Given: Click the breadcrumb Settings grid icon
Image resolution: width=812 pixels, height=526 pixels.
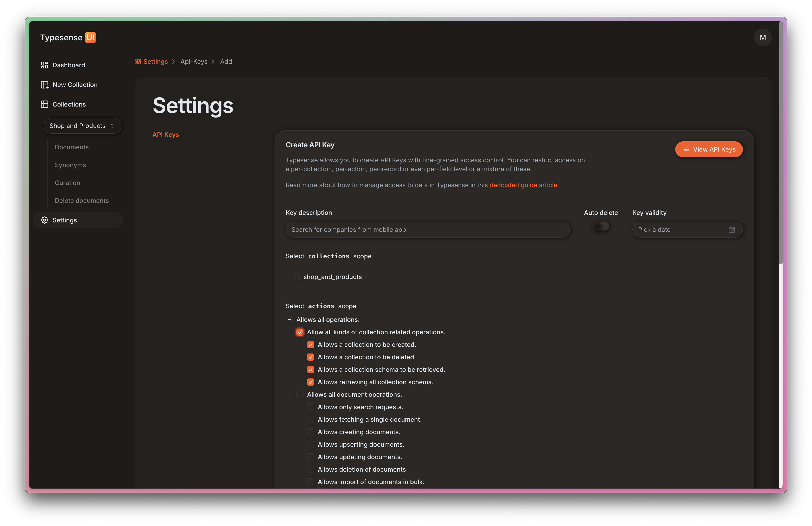Looking at the screenshot, I should coord(138,62).
